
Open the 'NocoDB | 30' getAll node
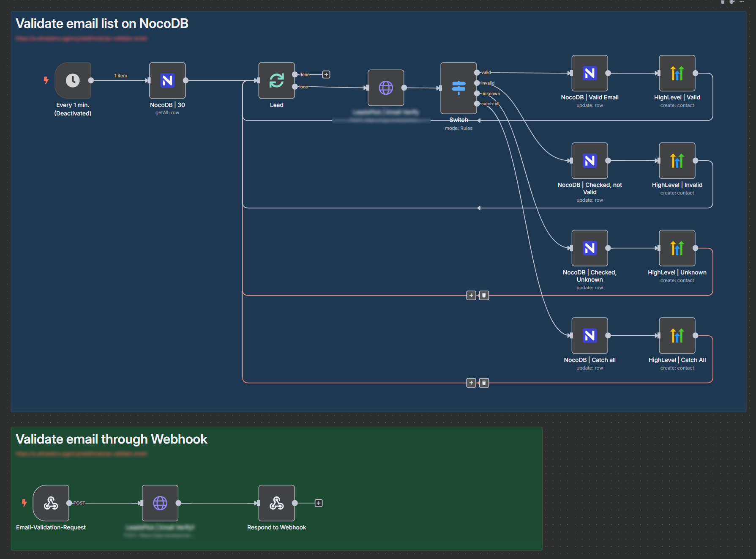tap(167, 80)
